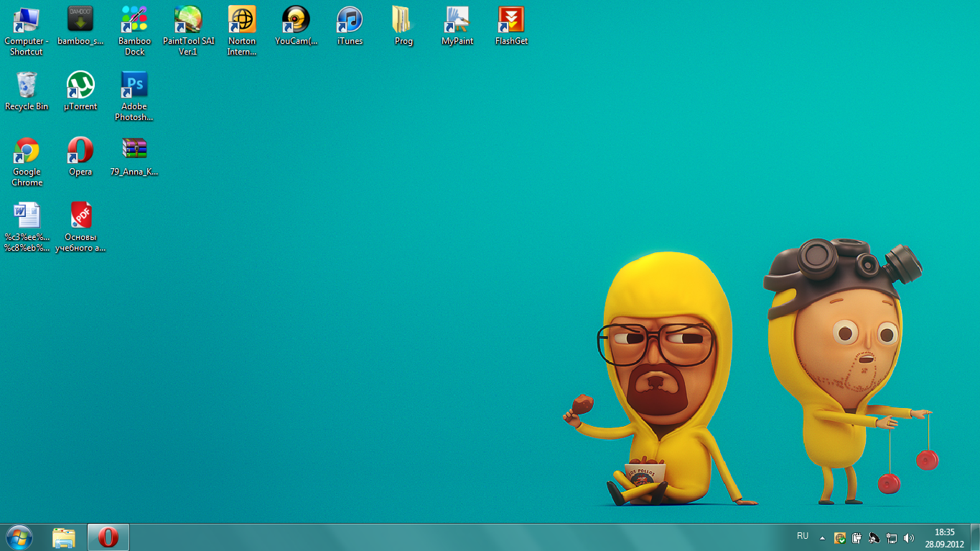Click the RU input language indicator
Screen dimensions: 980x551
pyautogui.click(x=803, y=537)
